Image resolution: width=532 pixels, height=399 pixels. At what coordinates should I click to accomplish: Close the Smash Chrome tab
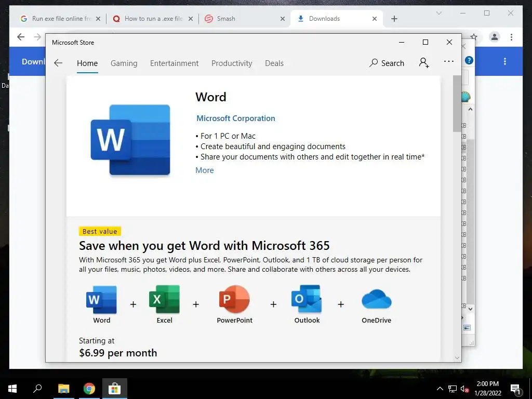pyautogui.click(x=282, y=19)
